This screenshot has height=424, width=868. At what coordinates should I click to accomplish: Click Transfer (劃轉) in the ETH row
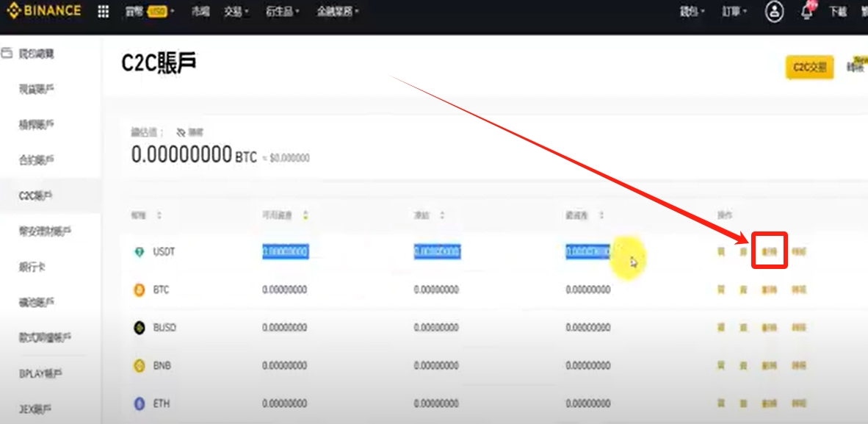tap(770, 403)
